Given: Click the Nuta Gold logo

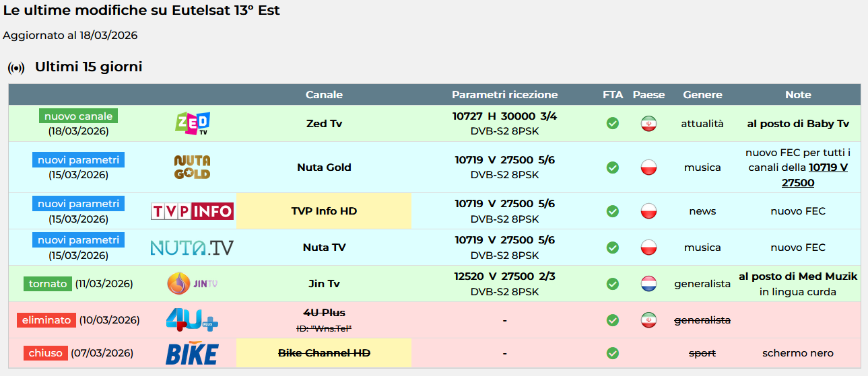Looking at the screenshot, I should [192, 167].
